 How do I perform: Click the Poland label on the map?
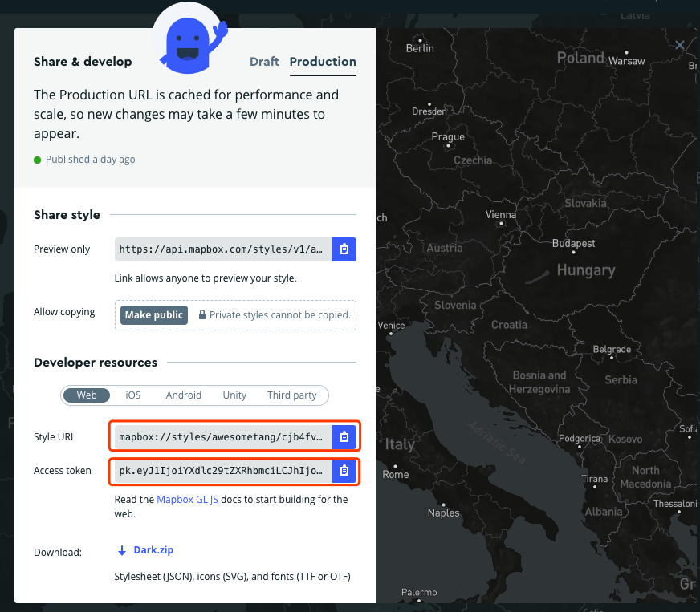click(x=580, y=58)
